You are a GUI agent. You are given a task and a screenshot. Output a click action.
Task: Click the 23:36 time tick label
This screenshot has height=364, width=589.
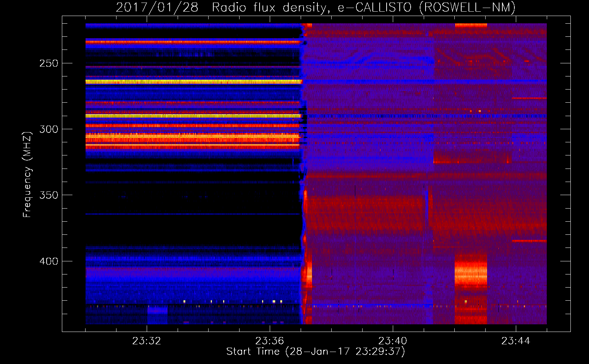pos(270,341)
